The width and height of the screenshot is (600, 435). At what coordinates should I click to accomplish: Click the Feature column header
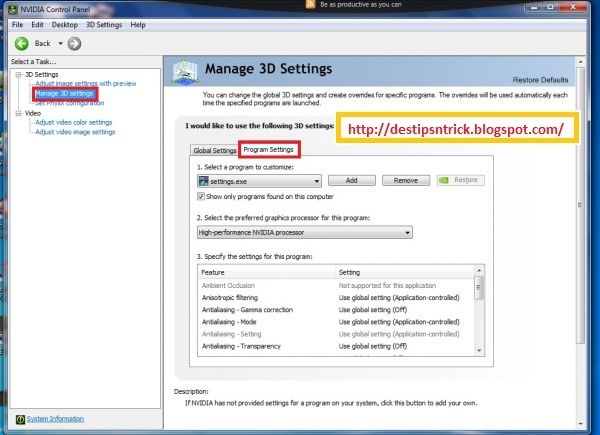(x=267, y=272)
